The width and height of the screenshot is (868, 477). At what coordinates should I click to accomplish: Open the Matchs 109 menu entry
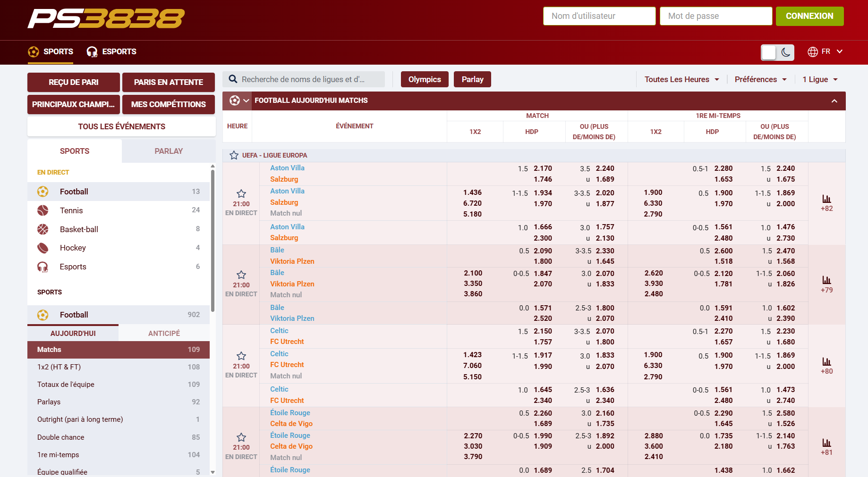coord(119,350)
